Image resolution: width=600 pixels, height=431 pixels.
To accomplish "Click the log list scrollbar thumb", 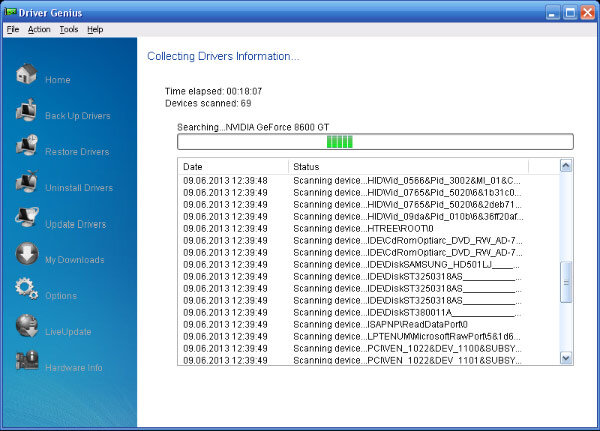I will pyautogui.click(x=566, y=282).
